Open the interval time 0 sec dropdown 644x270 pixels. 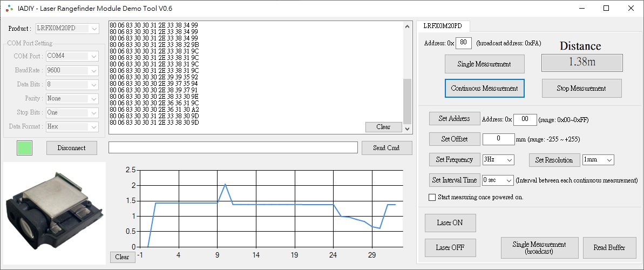498,180
